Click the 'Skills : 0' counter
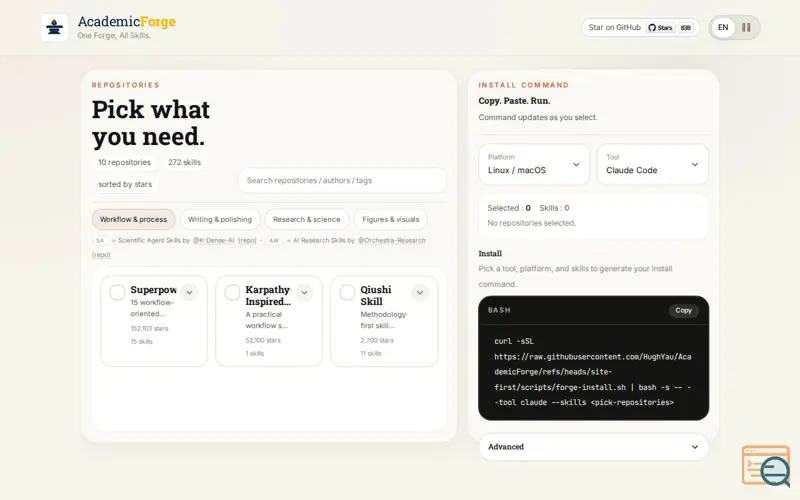The width and height of the screenshot is (800, 500). (x=555, y=208)
